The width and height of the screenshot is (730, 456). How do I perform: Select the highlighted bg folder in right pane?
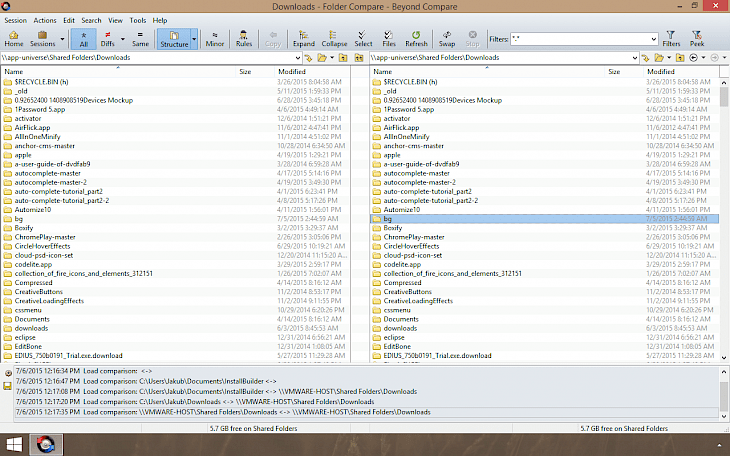(545, 219)
